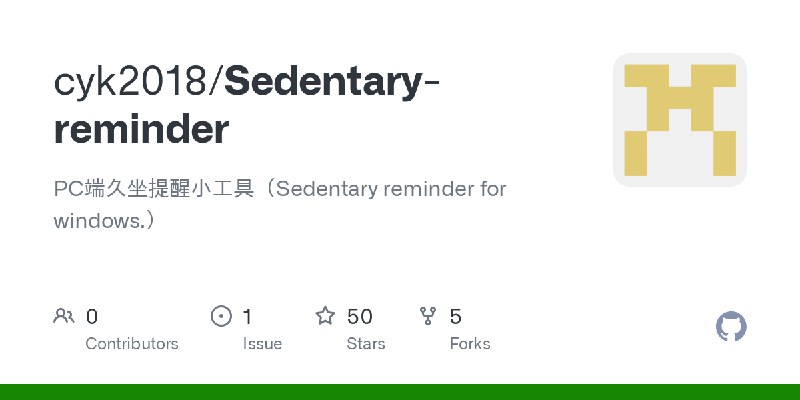
Task: Click the GitHub octocat logo
Action: point(731,326)
